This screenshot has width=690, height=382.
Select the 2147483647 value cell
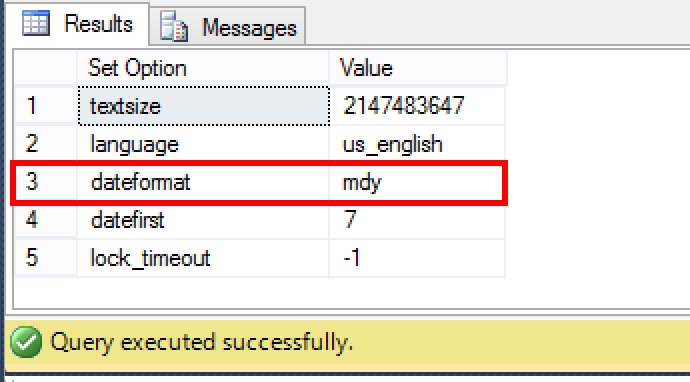417,106
